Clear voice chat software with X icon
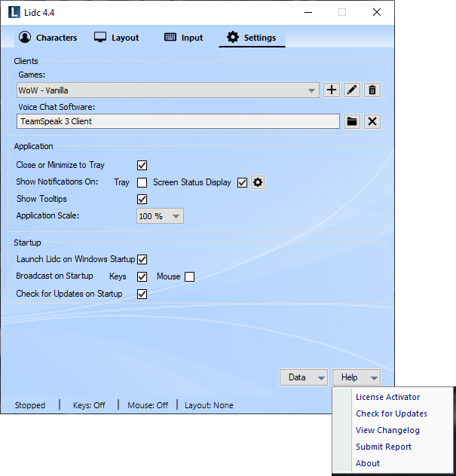This screenshot has width=456, height=476. click(x=372, y=121)
